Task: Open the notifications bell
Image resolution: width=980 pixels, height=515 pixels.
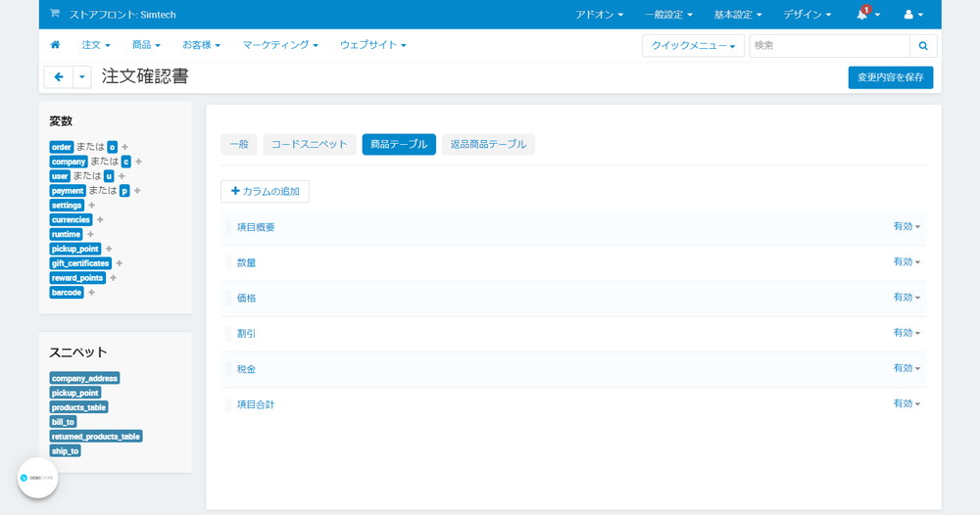Action: click(x=862, y=14)
